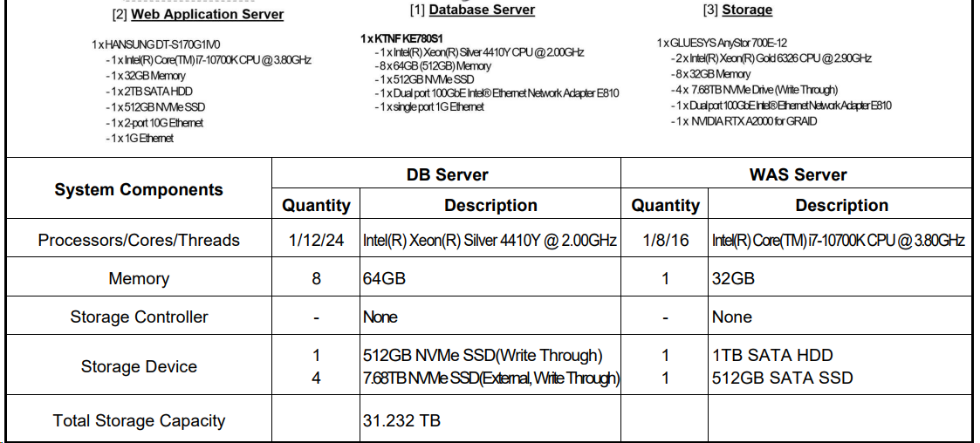Click the 1/8/16 quantity cell
This screenshot has width=980, height=443.
(x=665, y=240)
